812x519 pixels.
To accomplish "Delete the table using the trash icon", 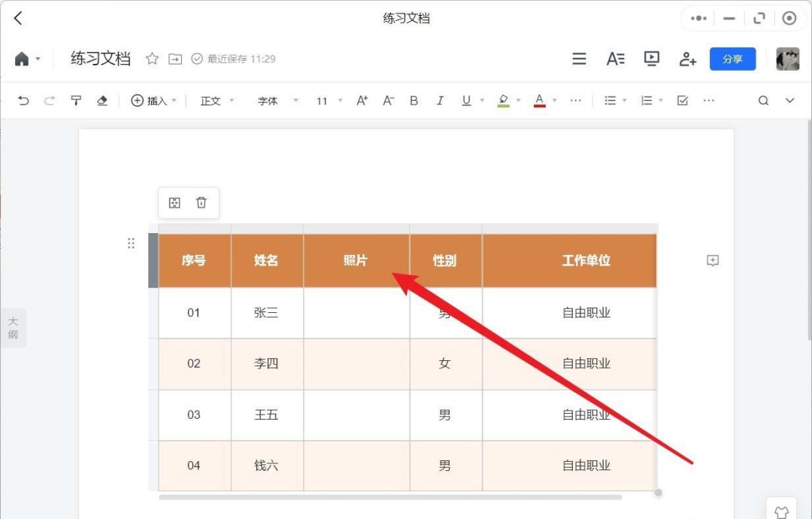I will [x=201, y=202].
